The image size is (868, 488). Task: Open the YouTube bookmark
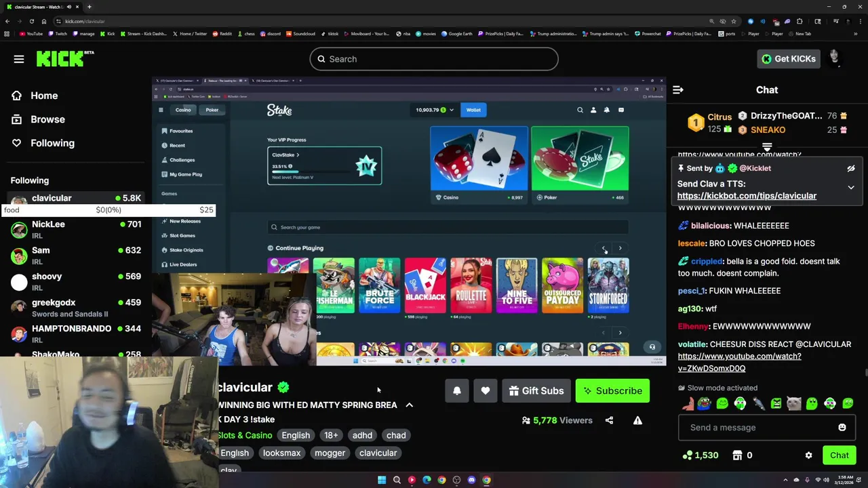[x=31, y=34]
